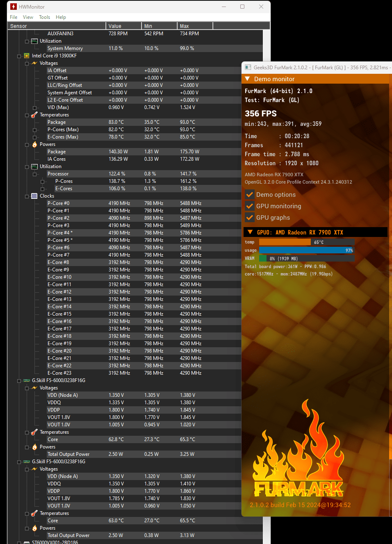Image resolution: width=392 pixels, height=544 pixels.
Task: Collapse second G.Skill memory tree node
Action: [19, 462]
